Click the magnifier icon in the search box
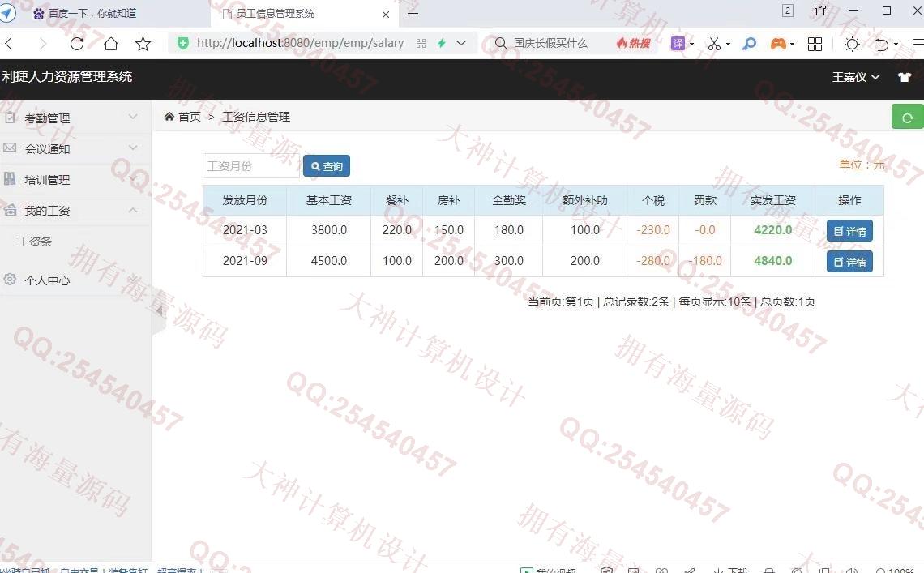 pyautogui.click(x=500, y=43)
